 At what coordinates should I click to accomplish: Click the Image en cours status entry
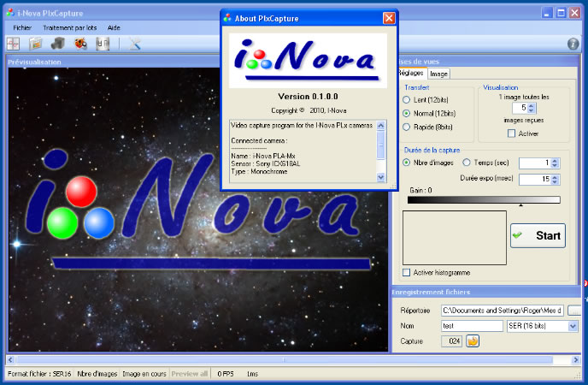click(144, 374)
